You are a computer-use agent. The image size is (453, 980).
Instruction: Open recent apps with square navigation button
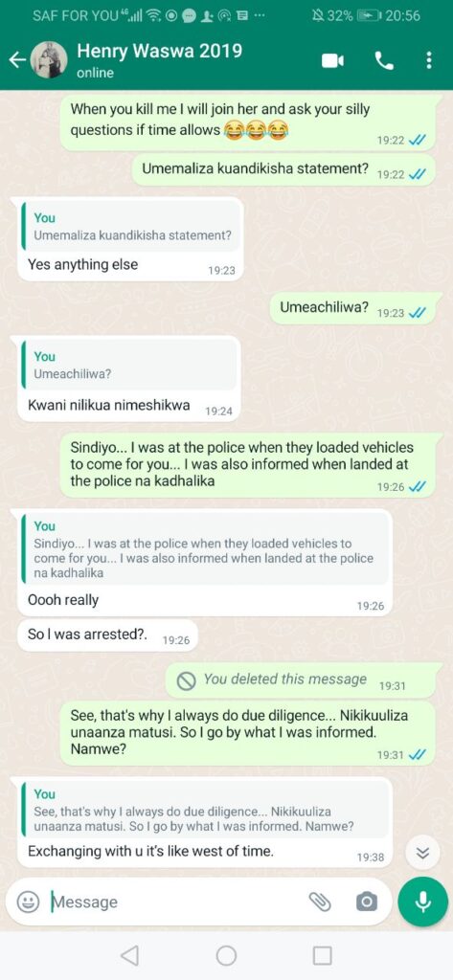click(x=322, y=955)
